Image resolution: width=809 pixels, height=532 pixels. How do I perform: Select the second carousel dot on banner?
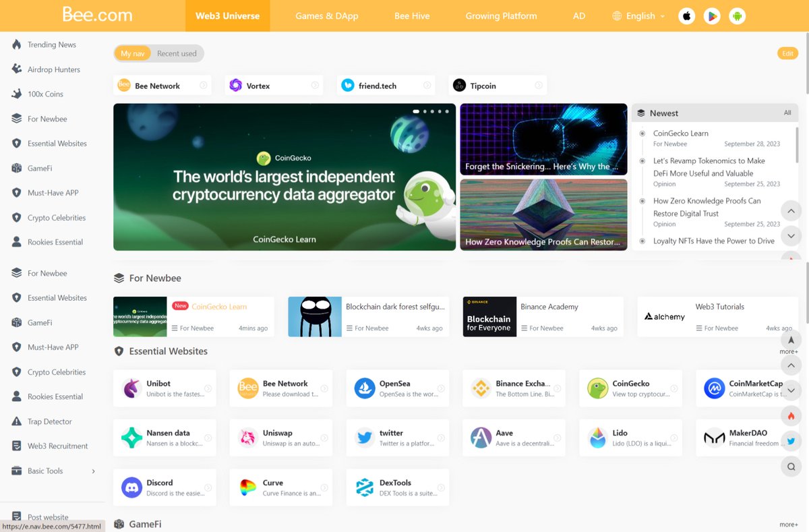[x=424, y=111]
